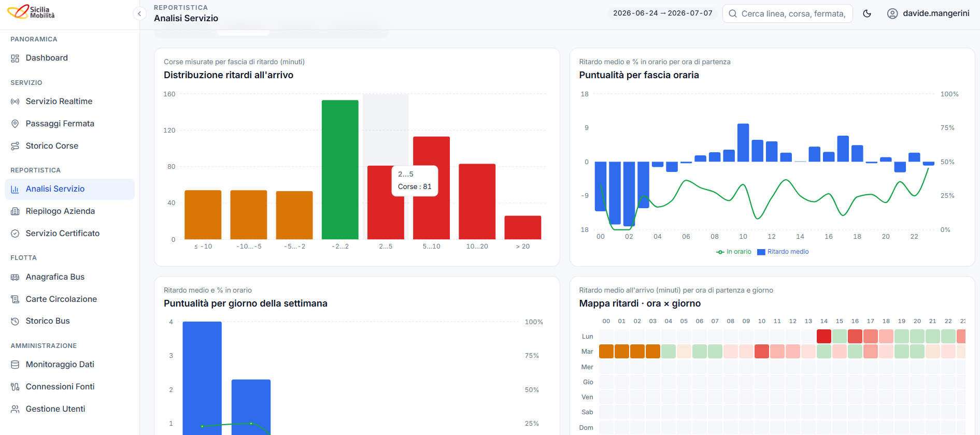
Task: Click the Connessioni Fonti icon
Action: 15,387
